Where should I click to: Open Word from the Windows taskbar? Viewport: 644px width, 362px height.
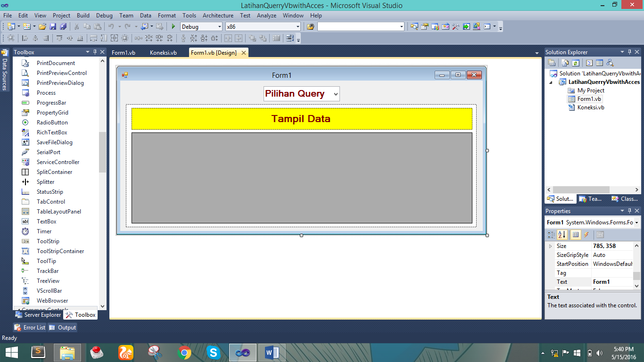tap(272, 352)
